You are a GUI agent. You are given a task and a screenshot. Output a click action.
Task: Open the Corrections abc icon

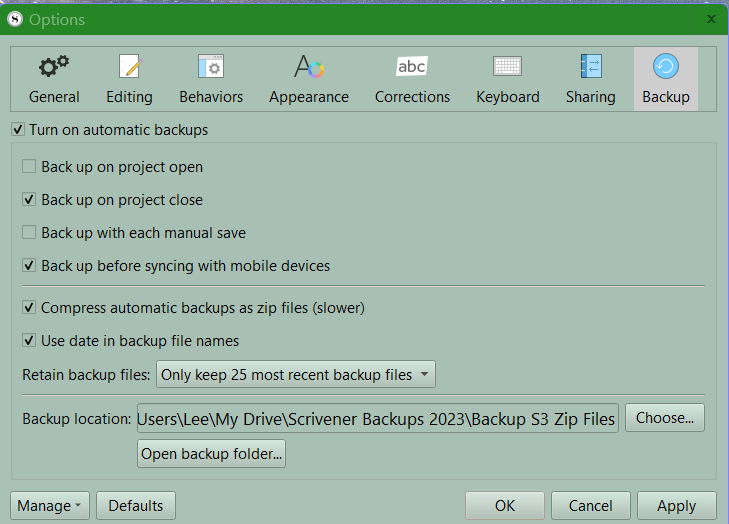click(412, 67)
